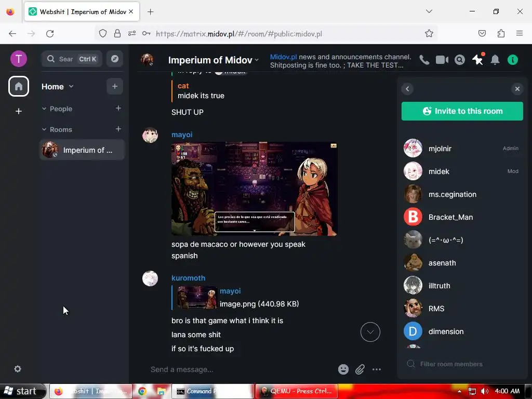Screen dimensions: 532x399
Task: Attach a file with paperclip icon
Action: [360, 369]
